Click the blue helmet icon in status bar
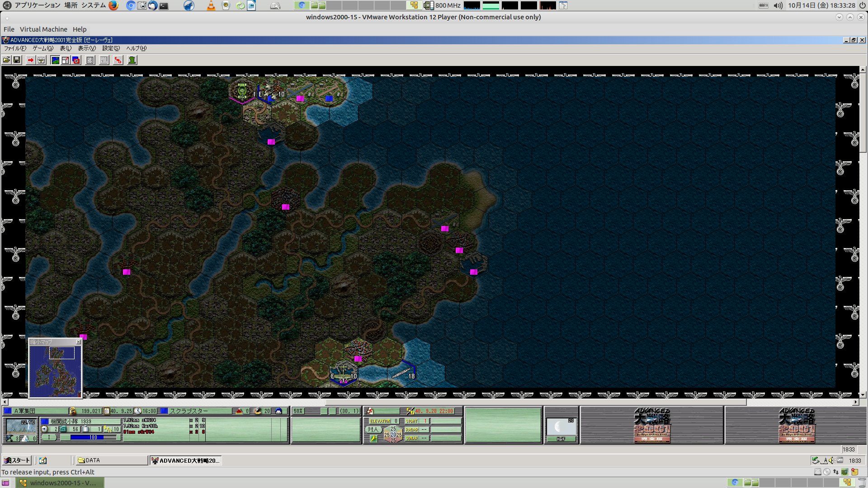Viewport: 868px width, 488px height. (x=278, y=411)
